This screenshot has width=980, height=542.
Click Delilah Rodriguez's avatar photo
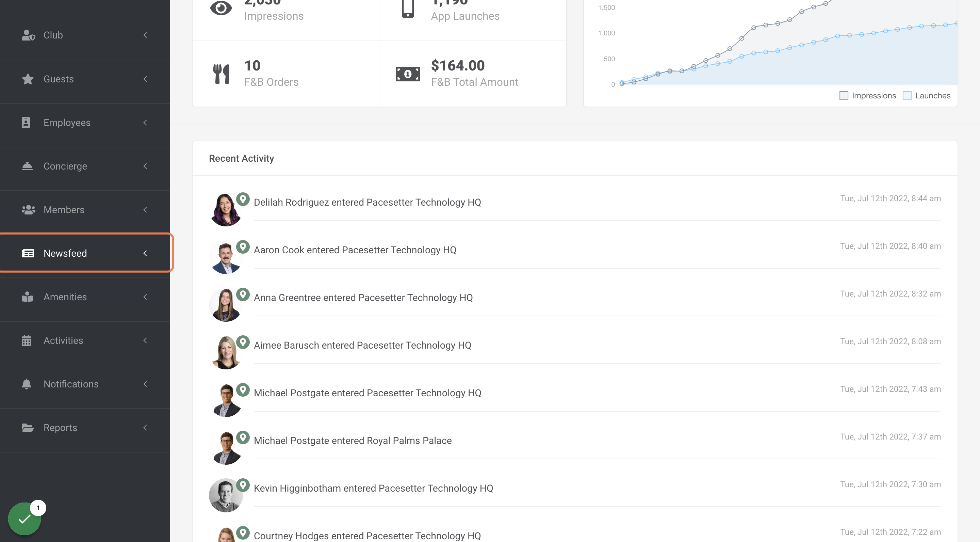(226, 210)
